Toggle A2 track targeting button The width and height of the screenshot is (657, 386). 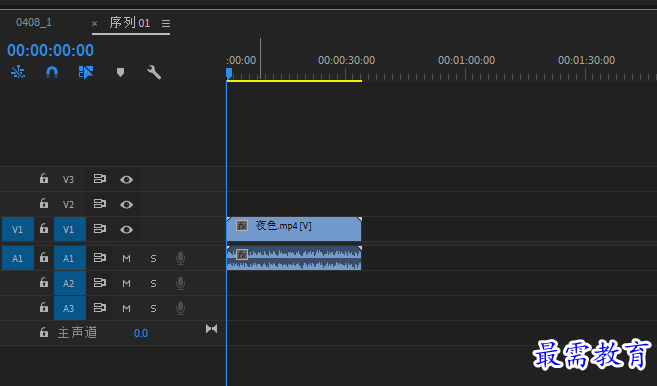[70, 283]
